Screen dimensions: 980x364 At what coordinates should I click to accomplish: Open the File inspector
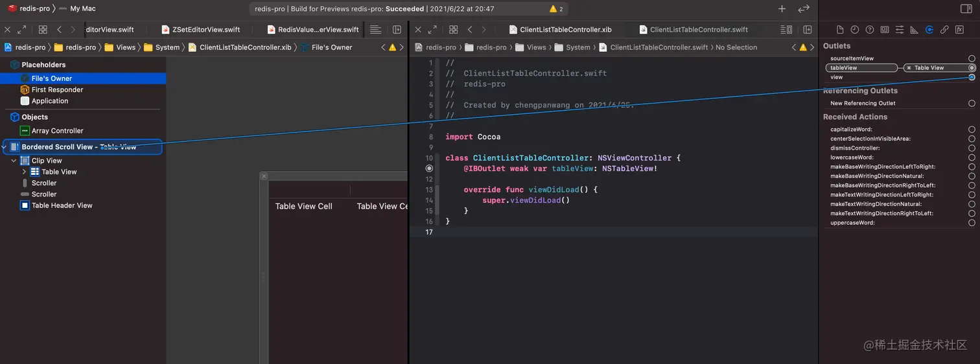(x=840, y=30)
